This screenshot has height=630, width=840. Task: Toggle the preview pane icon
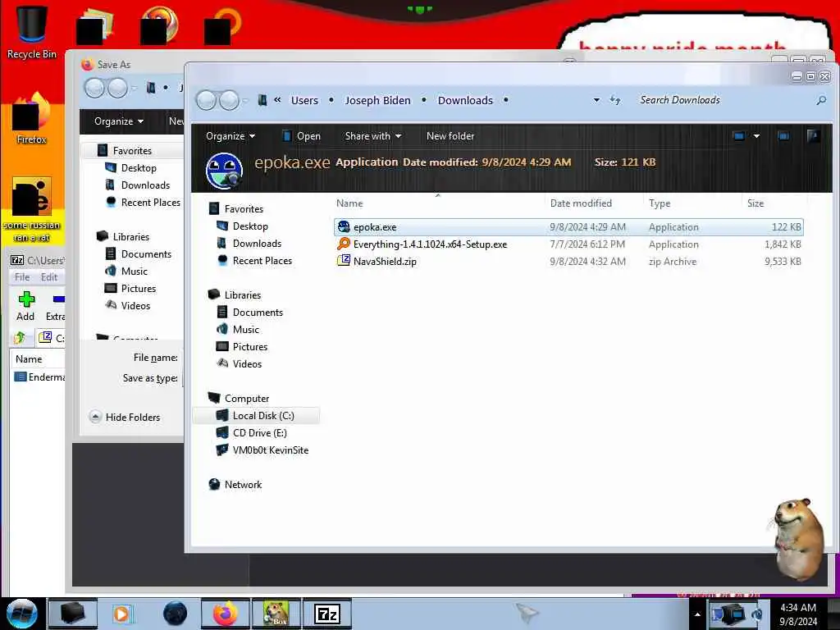coord(783,136)
